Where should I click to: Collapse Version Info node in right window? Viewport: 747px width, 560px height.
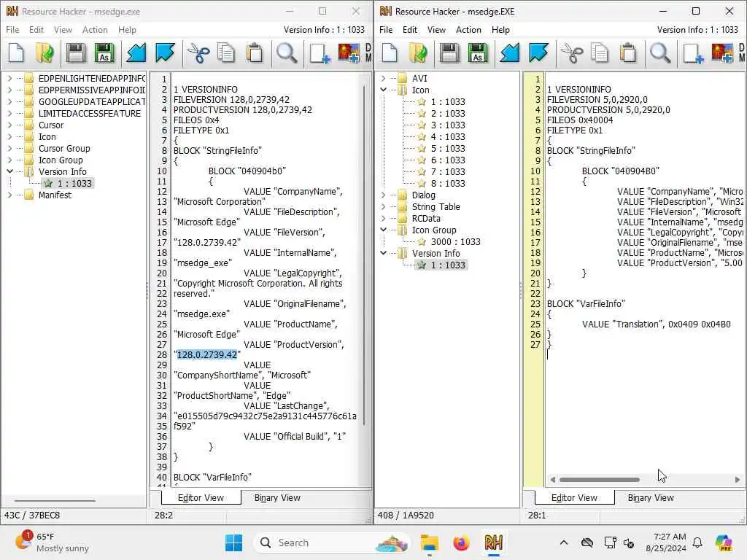point(383,253)
